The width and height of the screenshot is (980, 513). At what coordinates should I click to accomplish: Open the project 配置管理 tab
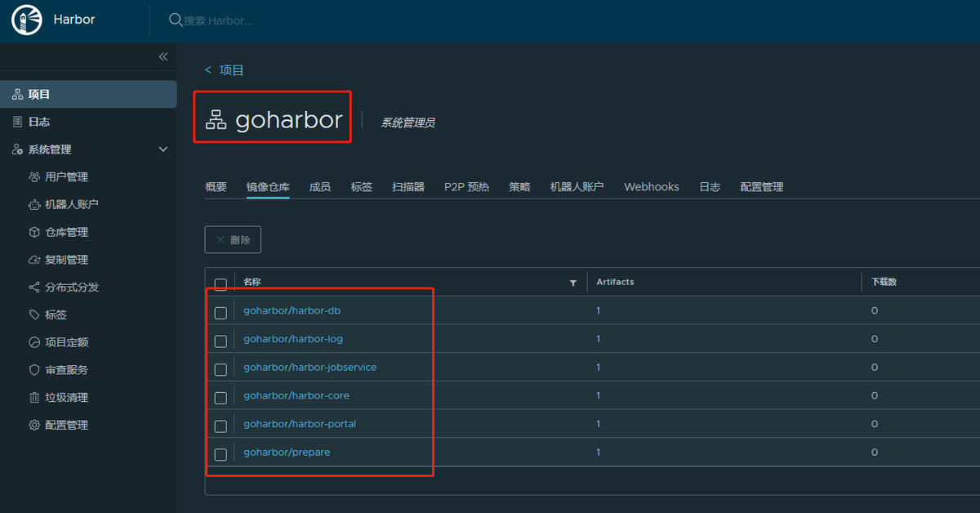[x=762, y=187]
